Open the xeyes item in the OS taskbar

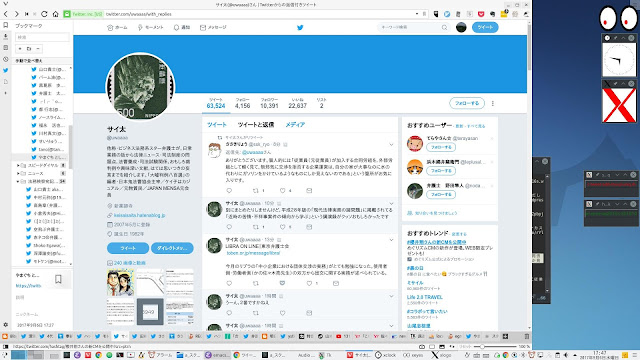click(x=412, y=355)
